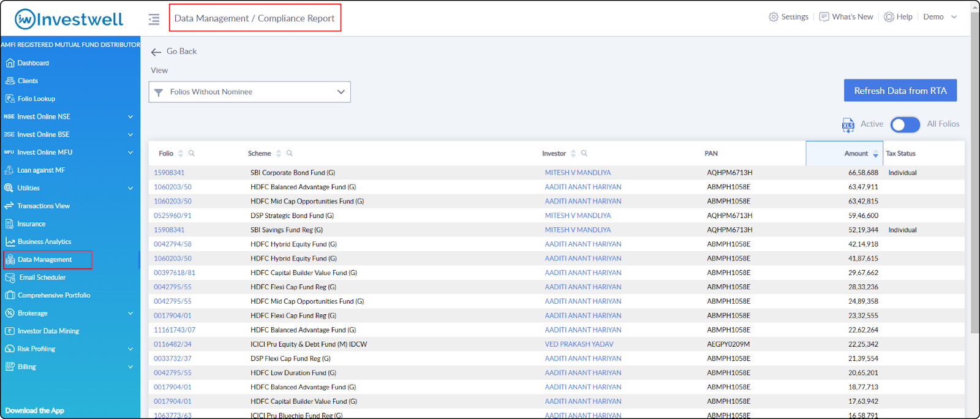Viewport: 980px width, 419px height.
Task: Click the Investor column sort icon
Action: [x=573, y=154]
